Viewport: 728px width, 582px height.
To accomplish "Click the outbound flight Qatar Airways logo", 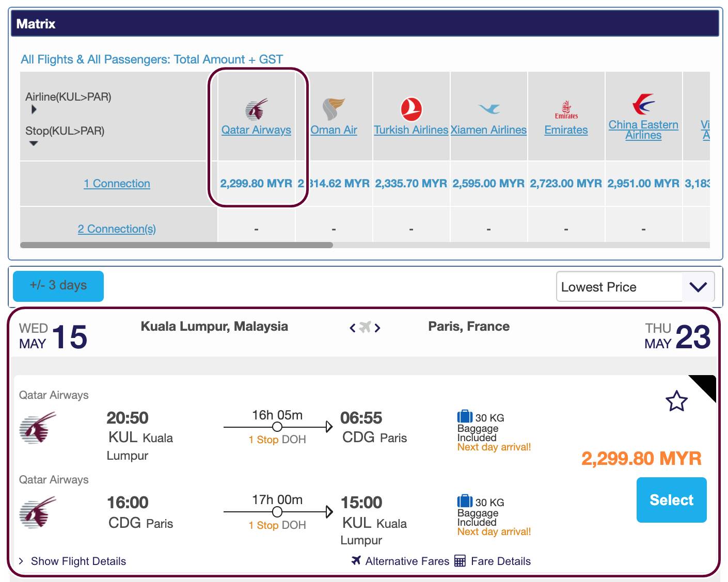I will tap(38, 428).
